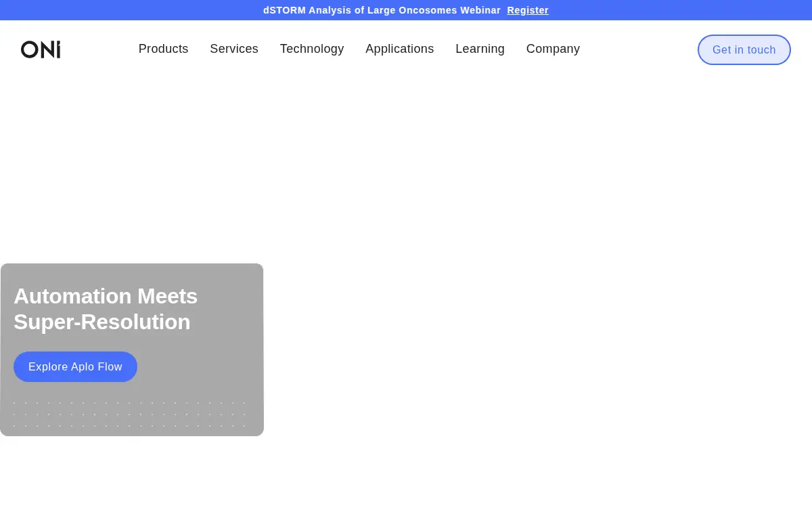Click the dSTORM webinar announcement text
The height and width of the screenshot is (508, 812).
click(x=382, y=10)
